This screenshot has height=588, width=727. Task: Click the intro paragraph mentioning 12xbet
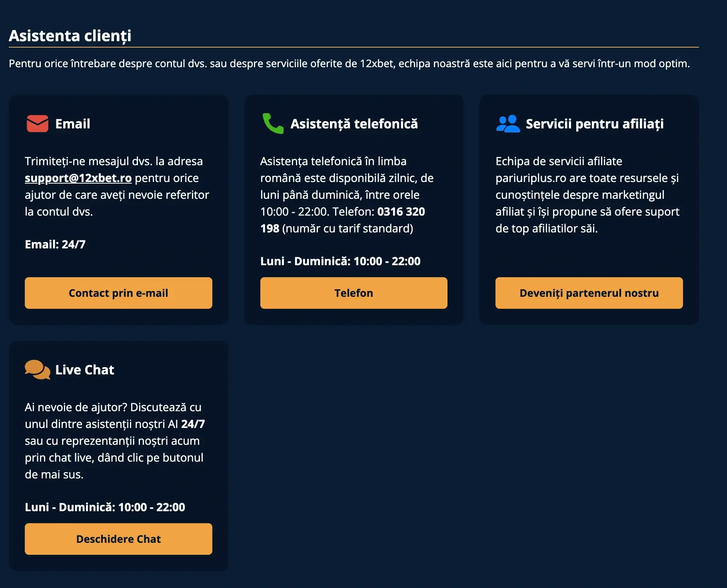pos(349,64)
